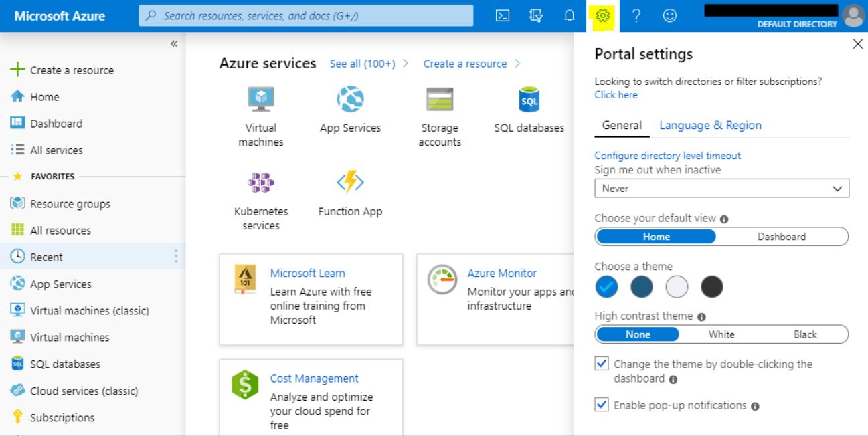The image size is (868, 436).
Task: Click info icon next to High contrast theme
Action: tap(701, 317)
